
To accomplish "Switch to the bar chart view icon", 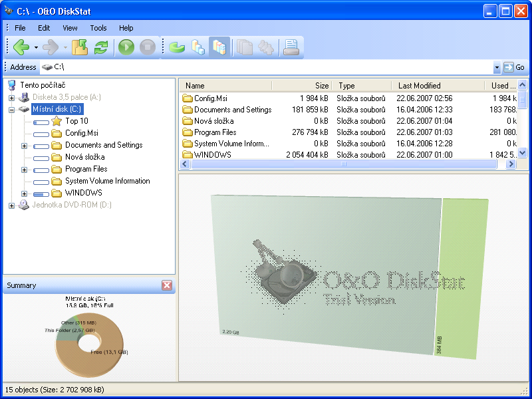I will point(198,47).
